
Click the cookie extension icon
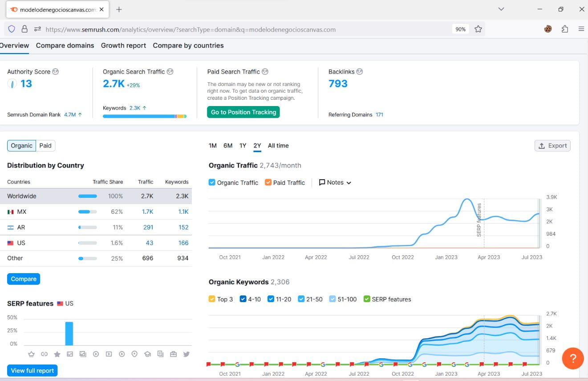(x=548, y=29)
